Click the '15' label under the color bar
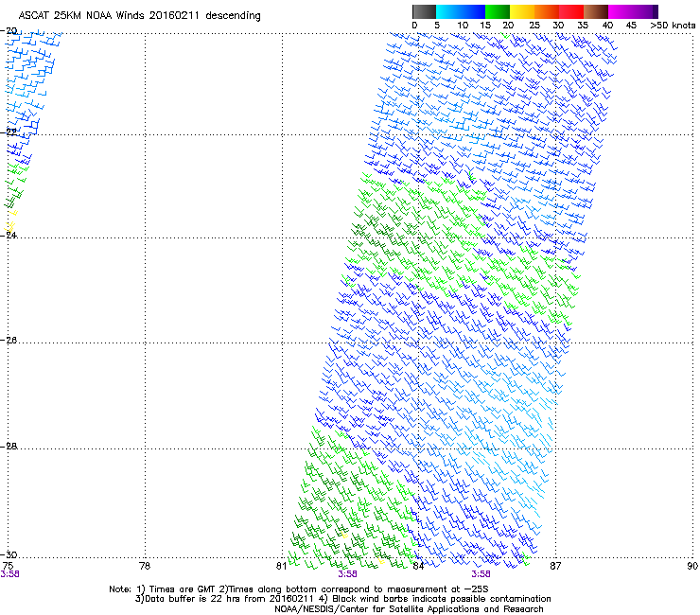This screenshot has width=700, height=615. click(x=485, y=26)
